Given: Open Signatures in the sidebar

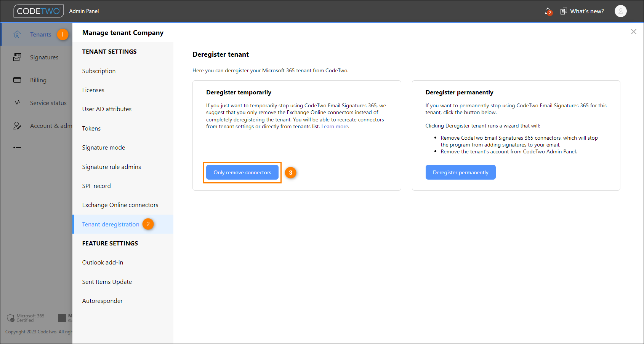Looking at the screenshot, I should (x=44, y=57).
